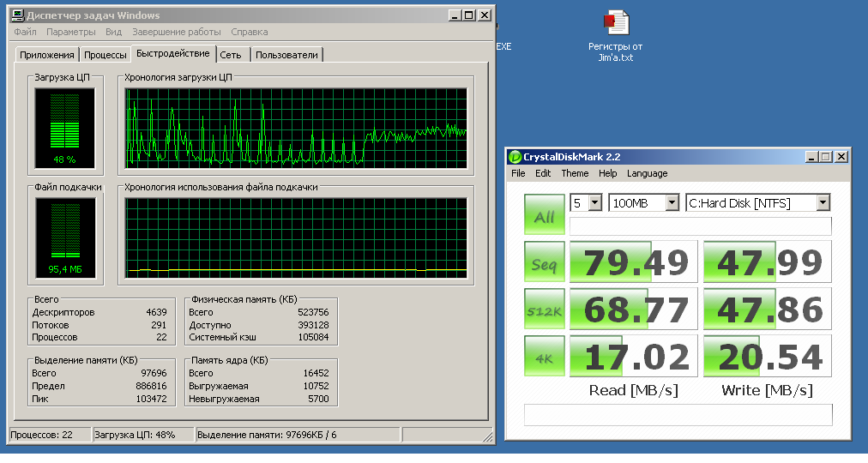The height and width of the screenshot is (463, 868).
Task: Open CrystalDiskMark Language menu
Action: (x=647, y=173)
